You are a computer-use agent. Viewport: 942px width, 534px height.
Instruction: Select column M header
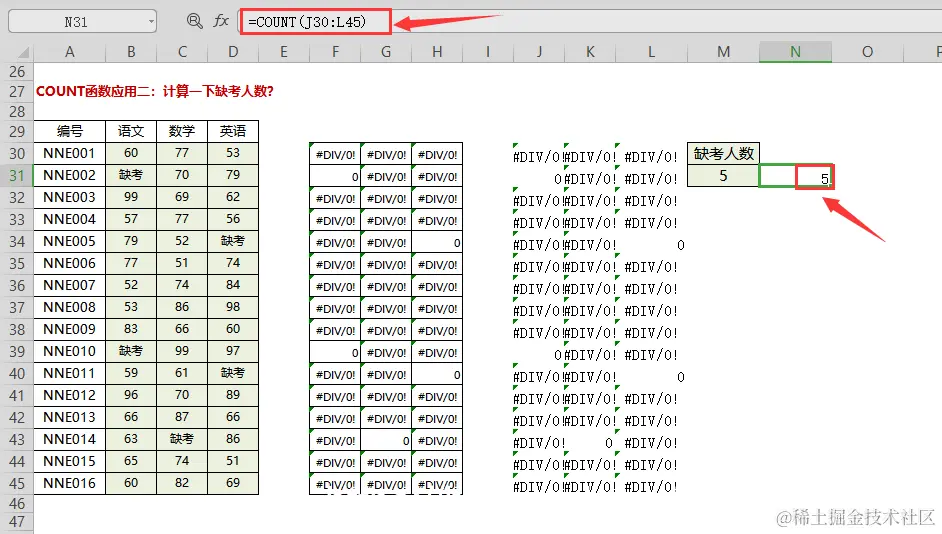723,52
